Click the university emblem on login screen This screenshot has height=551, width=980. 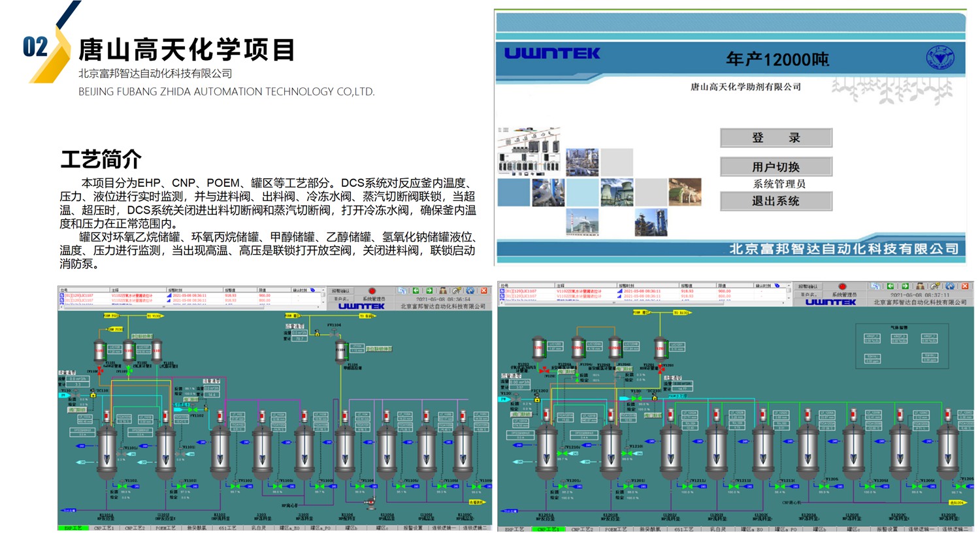940,57
